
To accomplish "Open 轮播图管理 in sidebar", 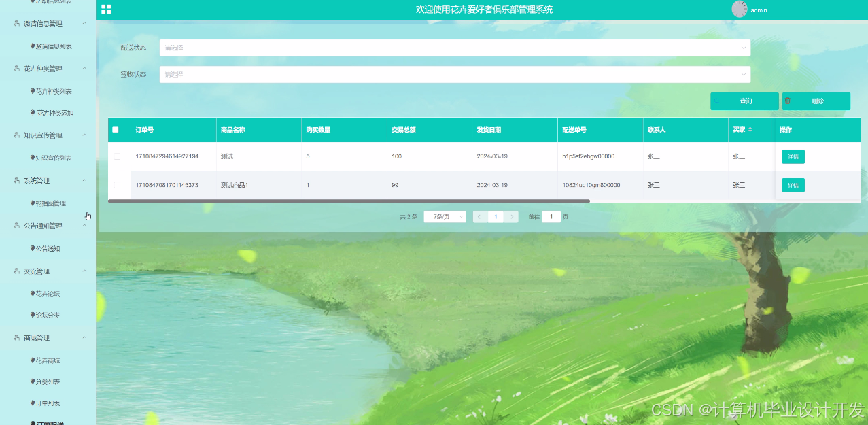I will pos(51,203).
